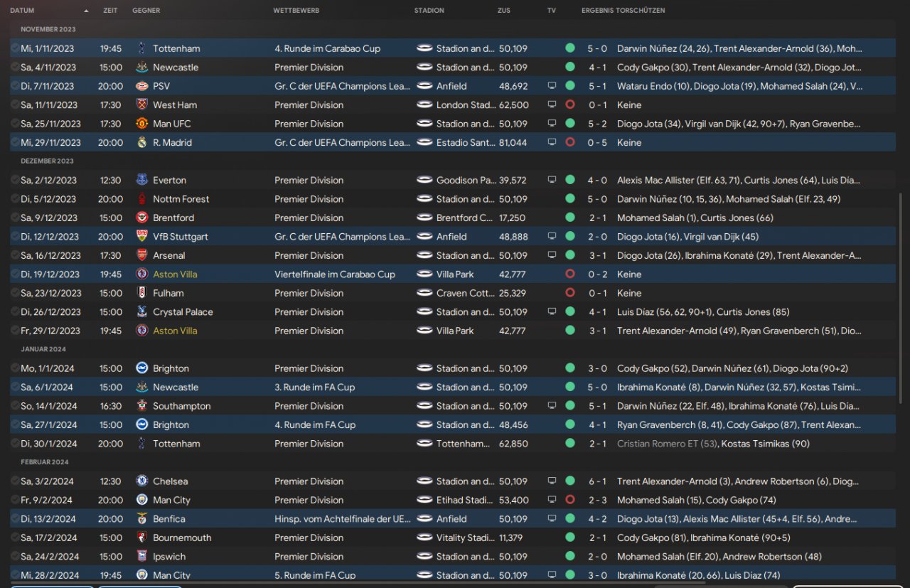Image resolution: width=910 pixels, height=588 pixels.
Task: Click the Bournemouth club badge
Action: [x=141, y=538]
